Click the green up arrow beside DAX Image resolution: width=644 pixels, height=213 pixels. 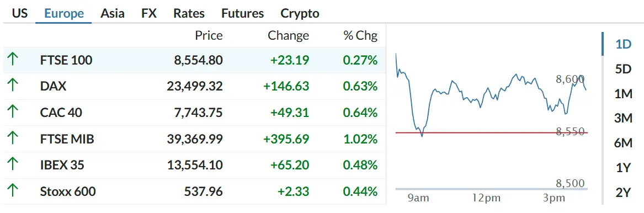13,86
